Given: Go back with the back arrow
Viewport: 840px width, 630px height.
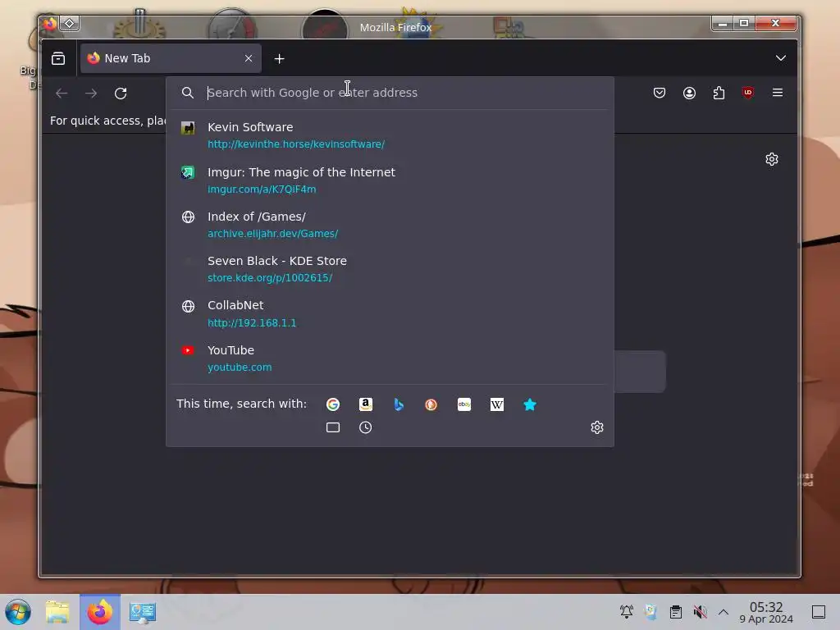Looking at the screenshot, I should pos(62,94).
